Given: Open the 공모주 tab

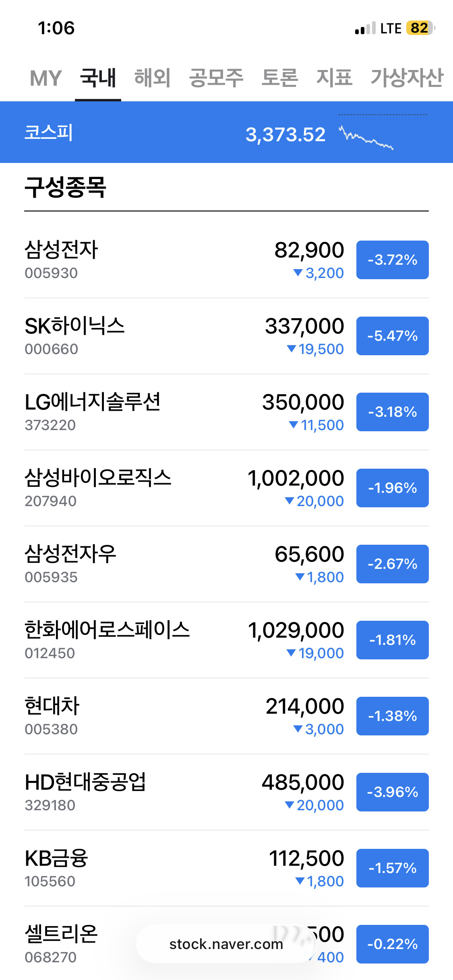Looking at the screenshot, I should coord(216,78).
